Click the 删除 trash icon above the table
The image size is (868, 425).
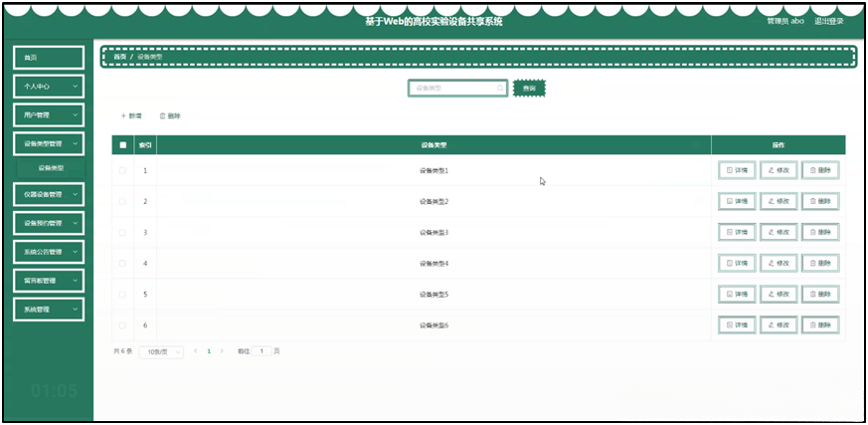[170, 115]
